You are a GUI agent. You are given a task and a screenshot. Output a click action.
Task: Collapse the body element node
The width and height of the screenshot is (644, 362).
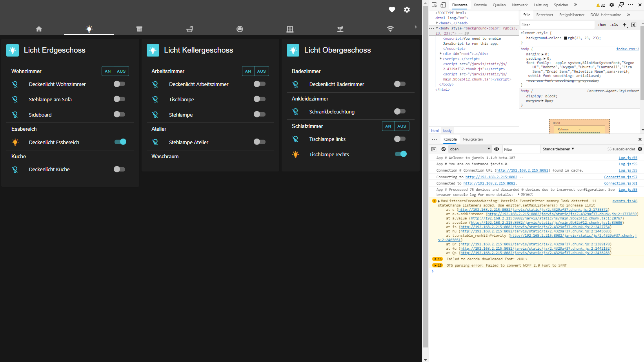[x=437, y=28]
